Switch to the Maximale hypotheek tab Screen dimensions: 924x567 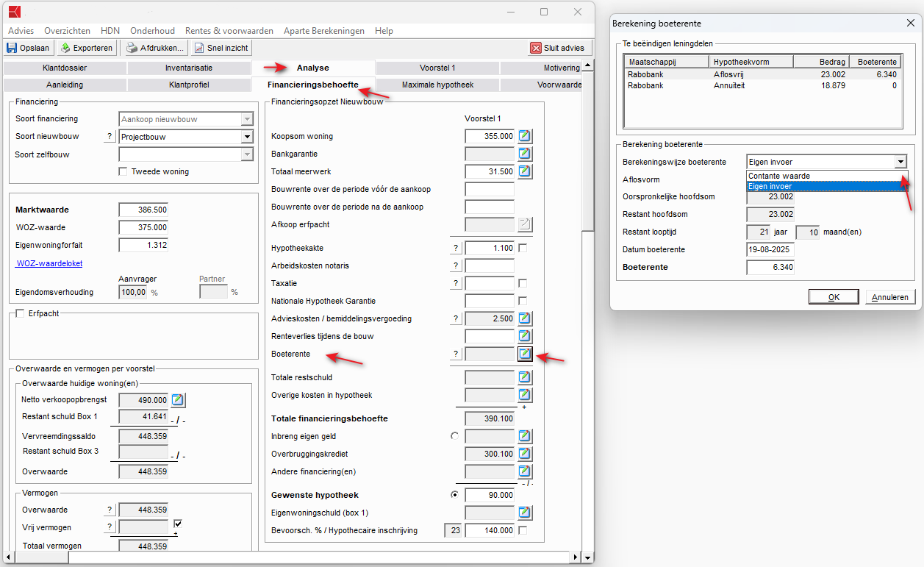(x=437, y=85)
